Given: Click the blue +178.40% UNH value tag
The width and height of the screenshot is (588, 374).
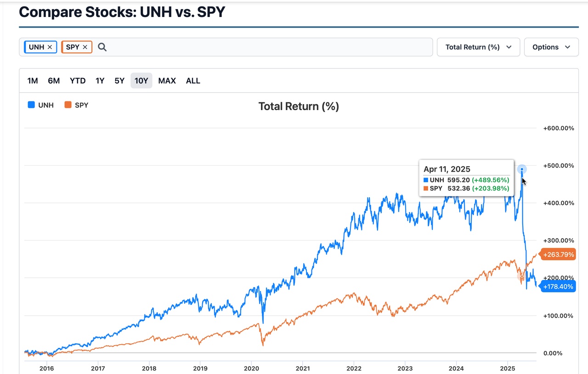Looking at the screenshot, I should pos(558,287).
